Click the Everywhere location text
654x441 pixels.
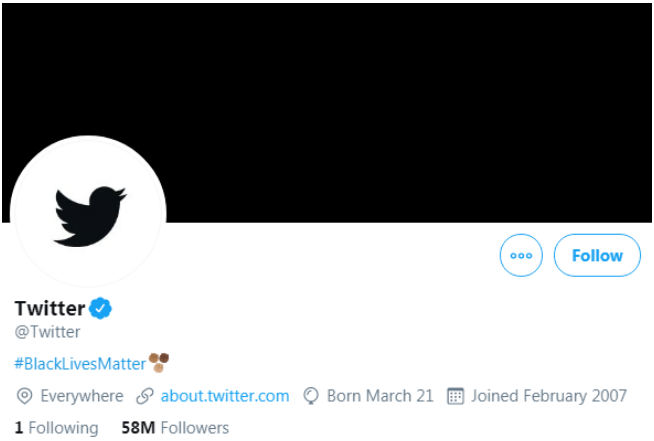pos(82,396)
